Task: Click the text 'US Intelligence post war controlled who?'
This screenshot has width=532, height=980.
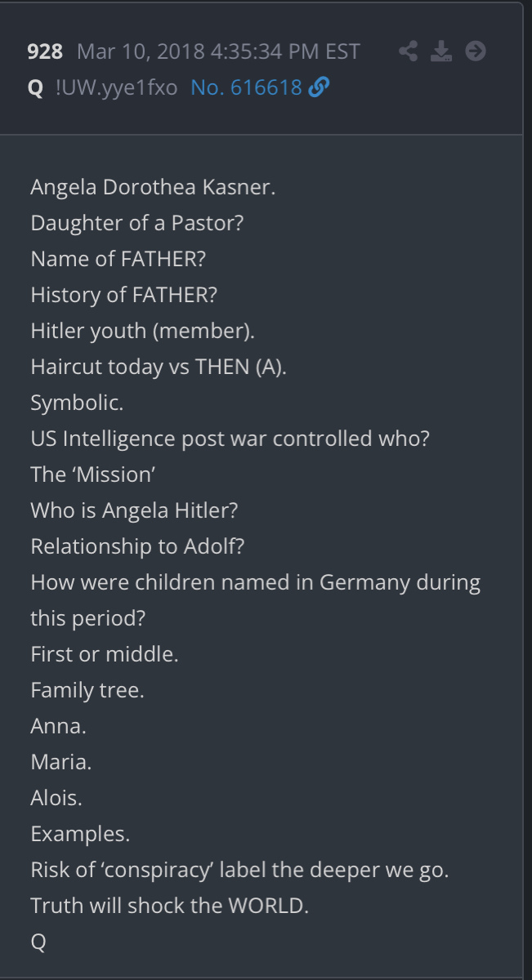Action: tap(230, 439)
